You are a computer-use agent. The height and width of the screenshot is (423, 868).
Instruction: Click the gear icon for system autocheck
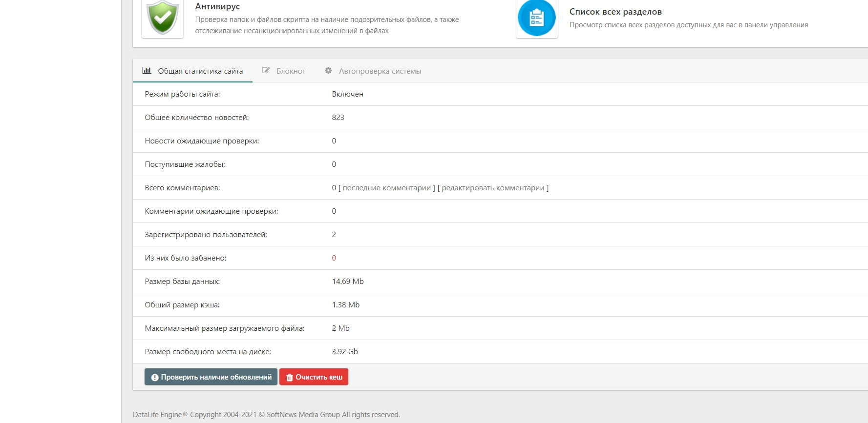point(328,71)
